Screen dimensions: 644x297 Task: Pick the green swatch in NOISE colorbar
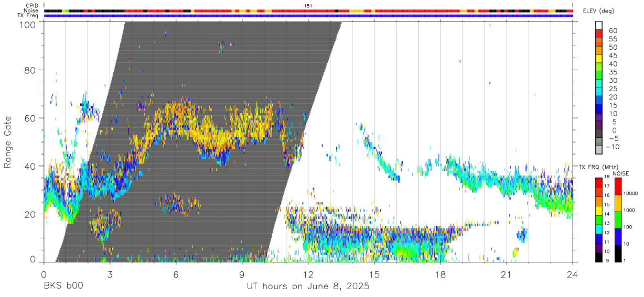[618, 220]
